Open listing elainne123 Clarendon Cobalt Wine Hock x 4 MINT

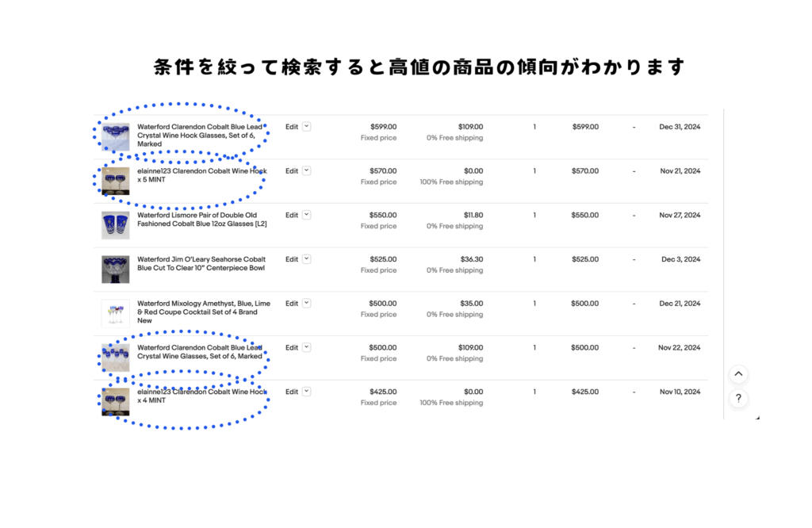(x=202, y=396)
